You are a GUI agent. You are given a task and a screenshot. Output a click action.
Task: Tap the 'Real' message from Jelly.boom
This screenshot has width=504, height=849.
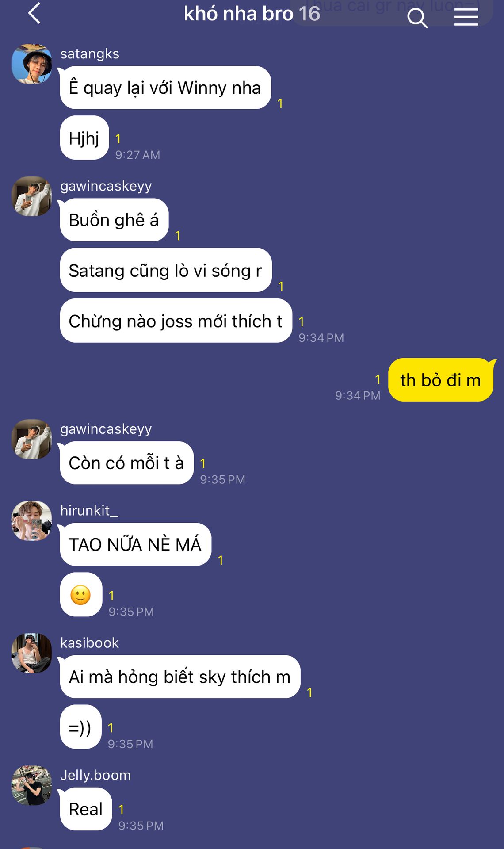coord(86,809)
